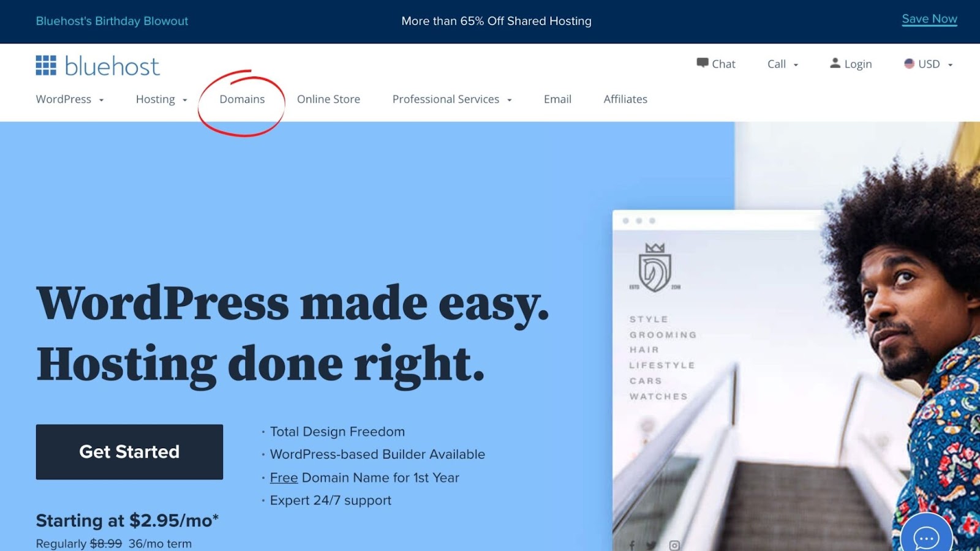Click GROOMING in the website mockup
This screenshot has width=980, height=551.
click(663, 335)
